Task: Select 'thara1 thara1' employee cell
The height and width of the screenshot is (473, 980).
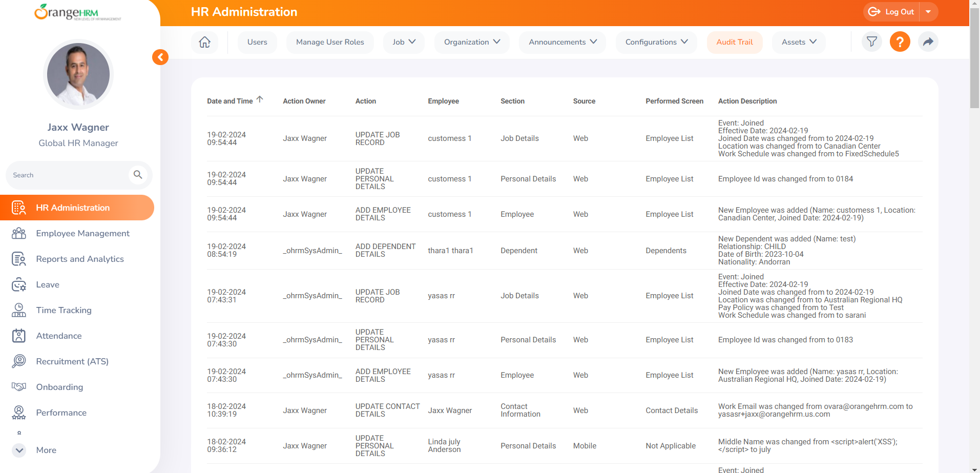Action: tap(450, 251)
